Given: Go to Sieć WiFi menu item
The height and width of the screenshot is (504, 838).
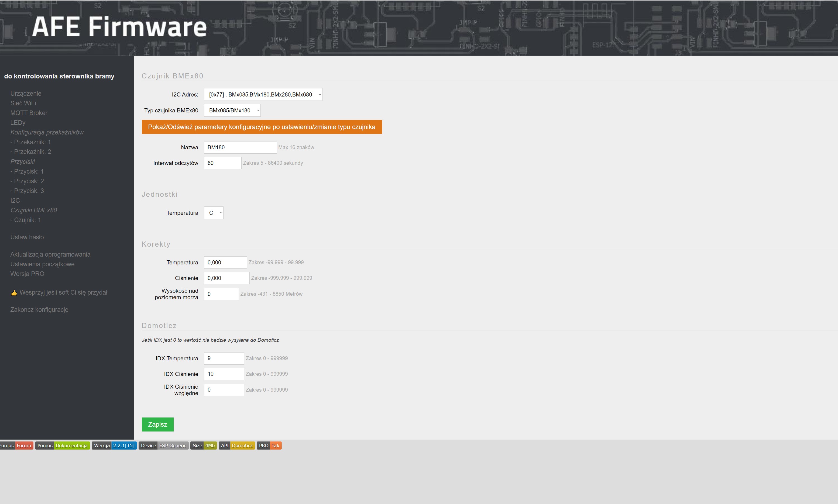Looking at the screenshot, I should (23, 103).
